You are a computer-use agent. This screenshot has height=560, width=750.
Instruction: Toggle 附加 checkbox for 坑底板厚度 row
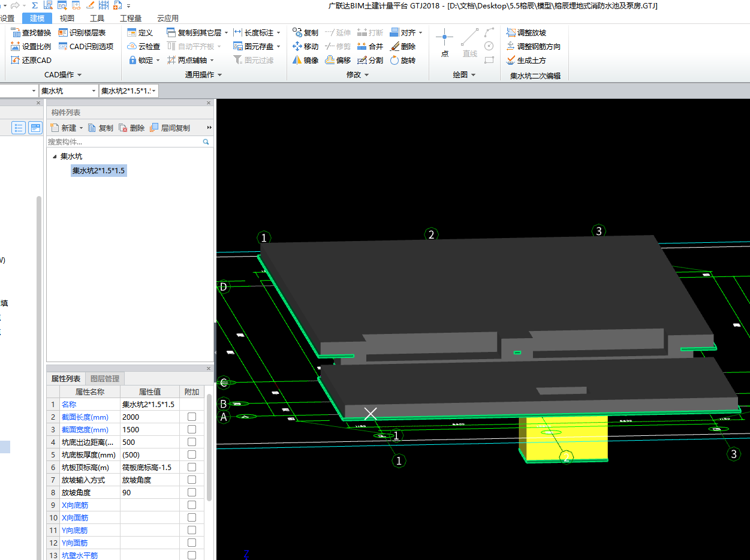coord(192,454)
